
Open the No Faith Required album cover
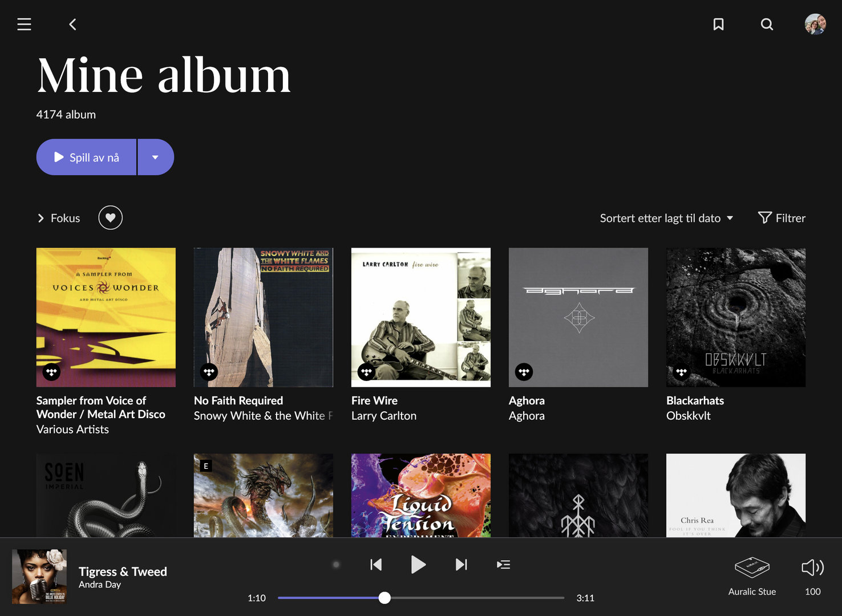pos(264,317)
